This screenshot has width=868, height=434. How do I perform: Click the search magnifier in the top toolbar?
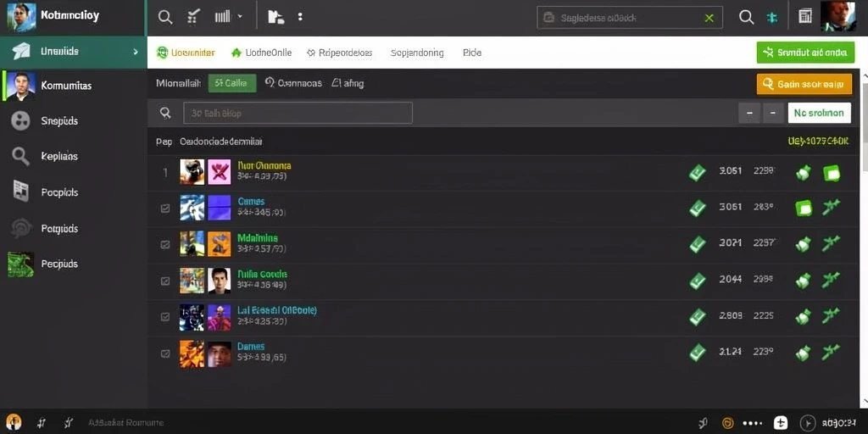click(x=165, y=17)
